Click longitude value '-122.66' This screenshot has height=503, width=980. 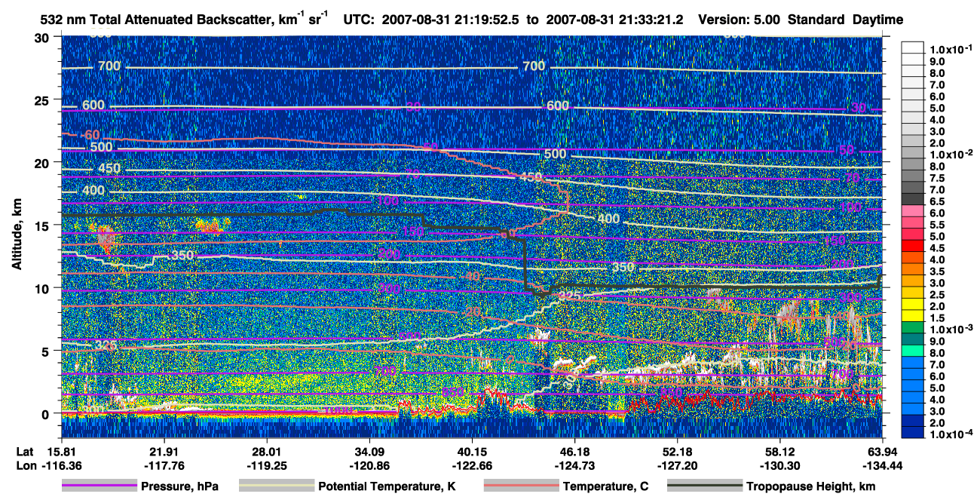coord(472,466)
